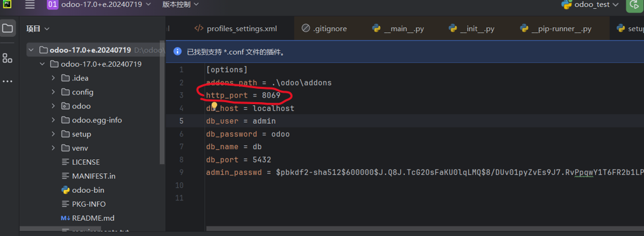Open the odoo-17.0+e.20240719 project dropdown
644x236 pixels.
click(x=100, y=4)
